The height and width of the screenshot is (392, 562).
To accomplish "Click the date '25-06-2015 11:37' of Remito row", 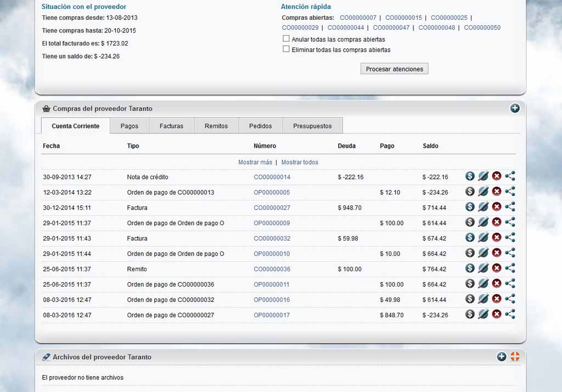I will pos(66,270).
